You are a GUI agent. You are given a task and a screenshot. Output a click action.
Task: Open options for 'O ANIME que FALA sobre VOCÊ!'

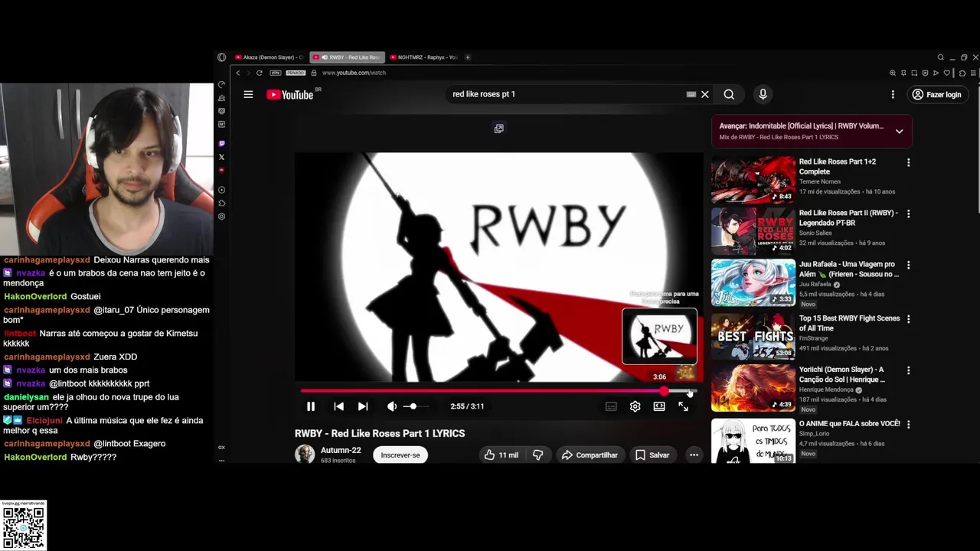(908, 424)
